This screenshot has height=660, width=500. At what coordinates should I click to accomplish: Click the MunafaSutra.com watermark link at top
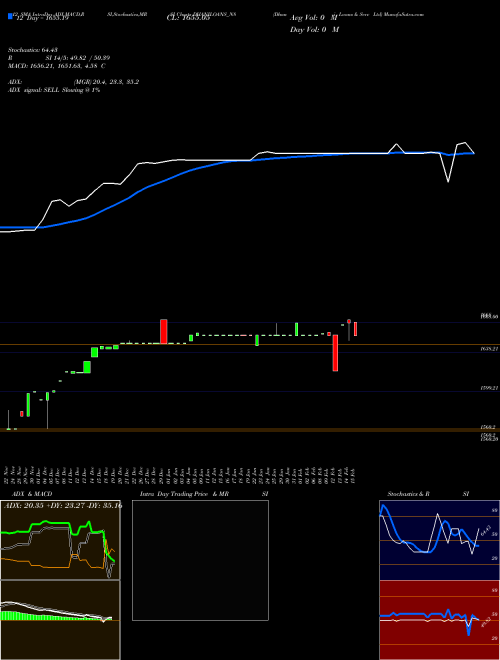[x=404, y=14]
